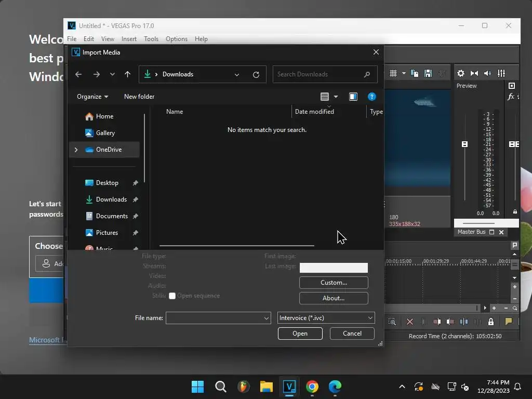Image resolution: width=532 pixels, height=399 pixels.
Task: Click the downmix output icon
Action: click(x=474, y=73)
